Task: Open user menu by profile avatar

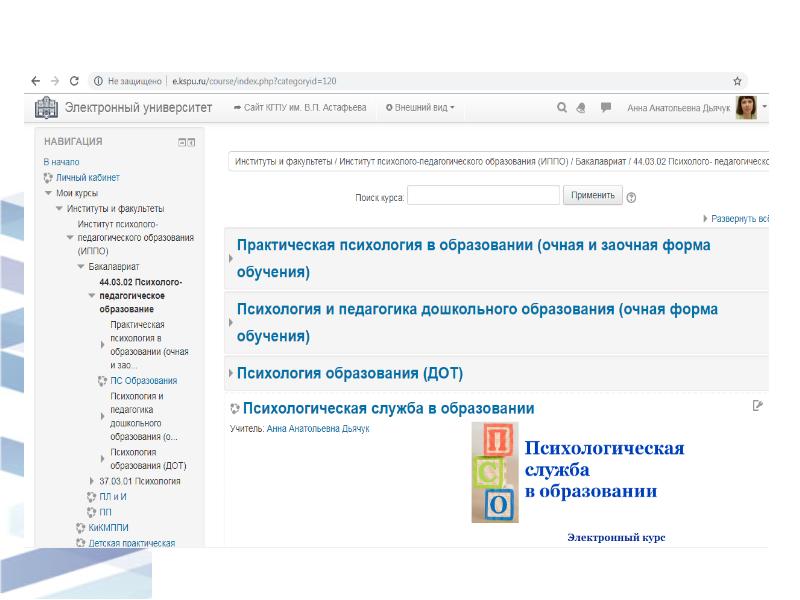Action: 746,108
